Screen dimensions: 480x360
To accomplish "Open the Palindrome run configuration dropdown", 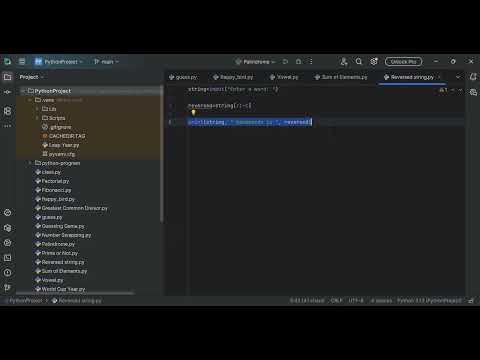I will (x=255, y=62).
